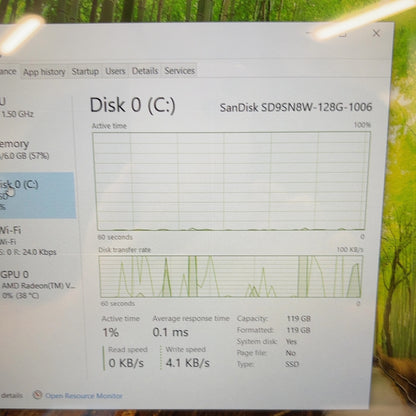Click the 100 KB/s scale label
This screenshot has width=416, height=416.
pyautogui.click(x=350, y=250)
